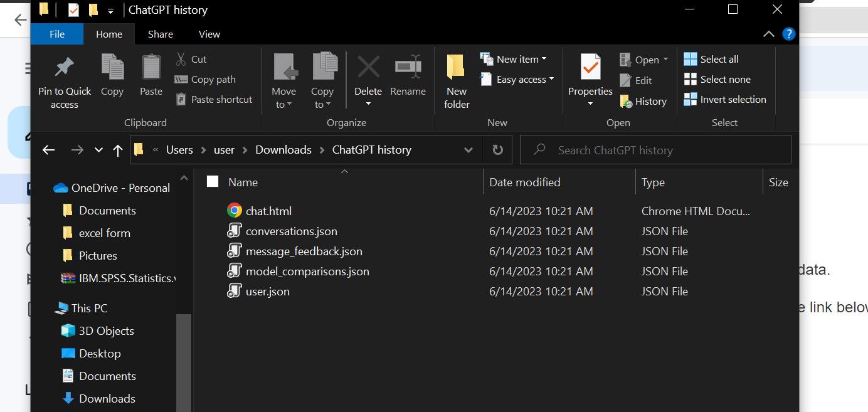Click the Delete red X icon
Viewport: 868px width, 412px height.
368,67
